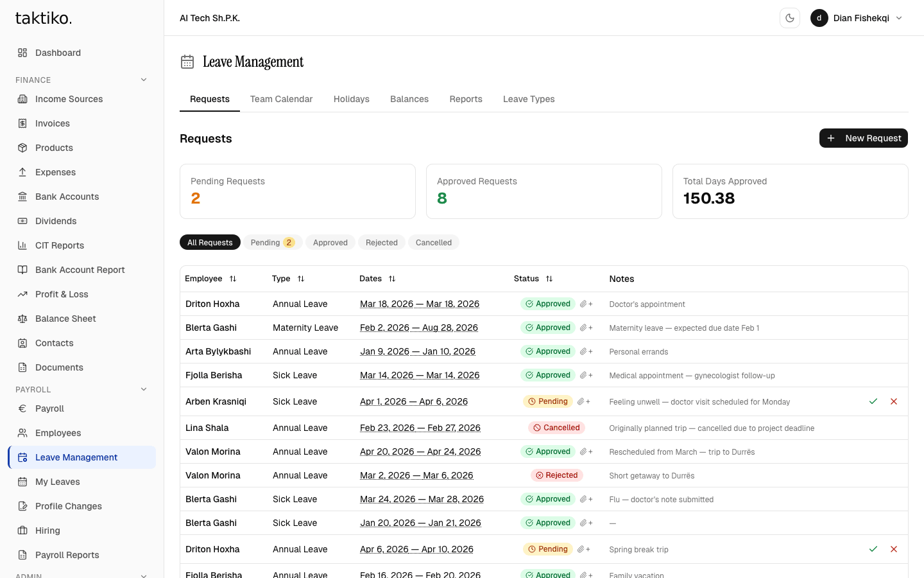The width and height of the screenshot is (924, 578).
Task: Approve Driton Hoxha's spring break request
Action: [873, 549]
